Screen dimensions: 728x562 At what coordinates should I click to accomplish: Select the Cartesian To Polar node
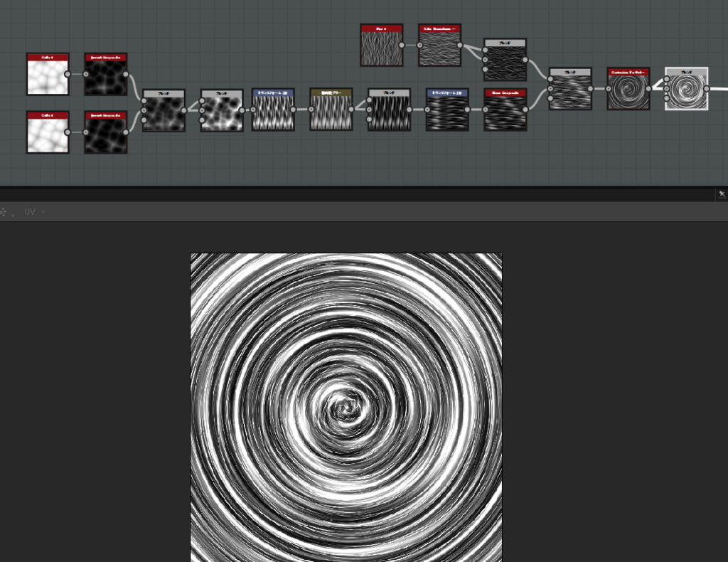click(628, 89)
